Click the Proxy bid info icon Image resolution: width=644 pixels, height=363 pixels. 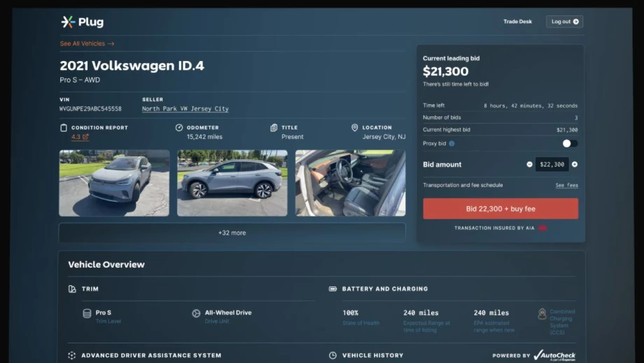tap(451, 144)
